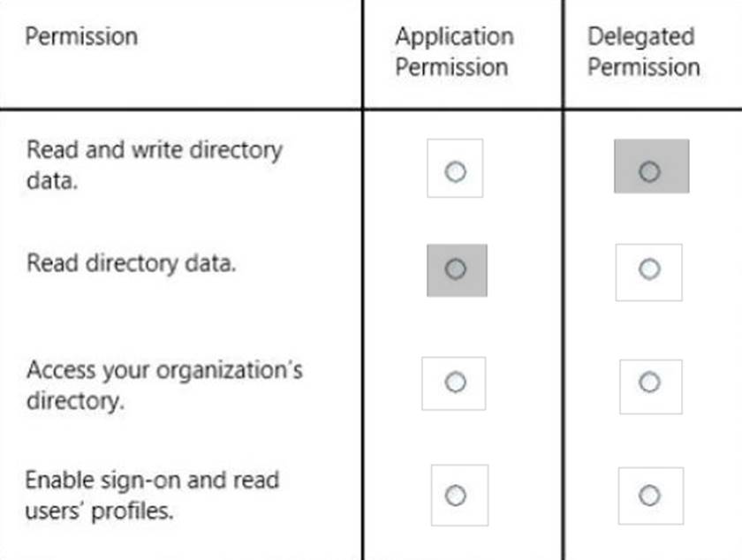
Task: Enable Application option for sign-on and read profiles
Action: point(457,496)
